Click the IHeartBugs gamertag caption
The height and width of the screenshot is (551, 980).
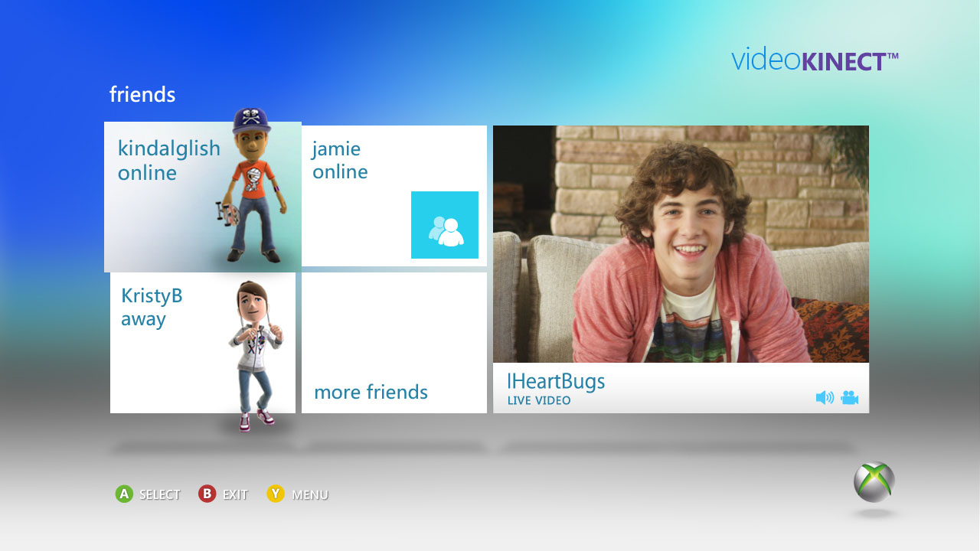point(556,381)
